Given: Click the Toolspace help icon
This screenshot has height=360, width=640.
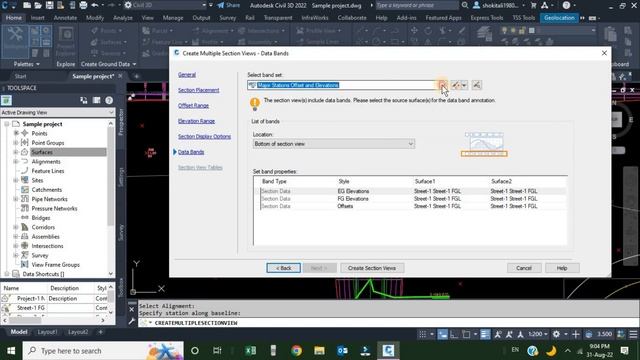Looking at the screenshot, I should (109, 100).
